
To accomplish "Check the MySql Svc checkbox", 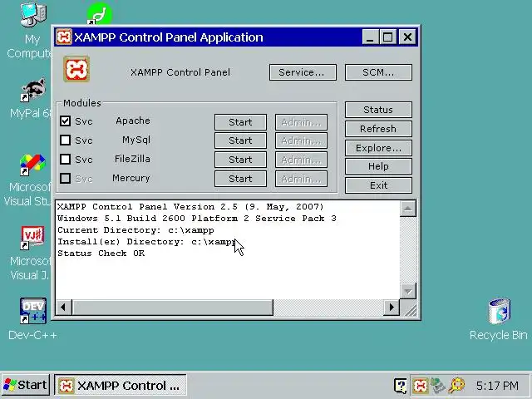I will [x=65, y=140].
